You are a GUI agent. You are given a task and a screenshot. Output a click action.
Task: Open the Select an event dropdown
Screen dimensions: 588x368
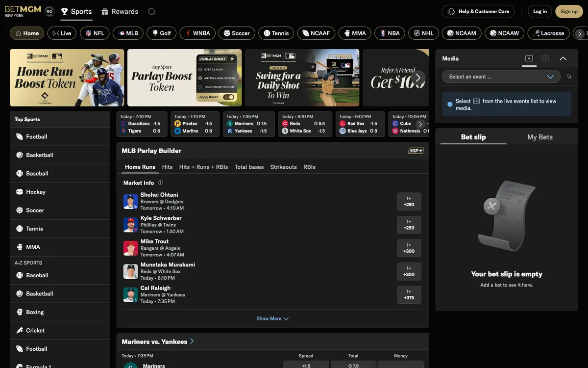click(x=501, y=77)
